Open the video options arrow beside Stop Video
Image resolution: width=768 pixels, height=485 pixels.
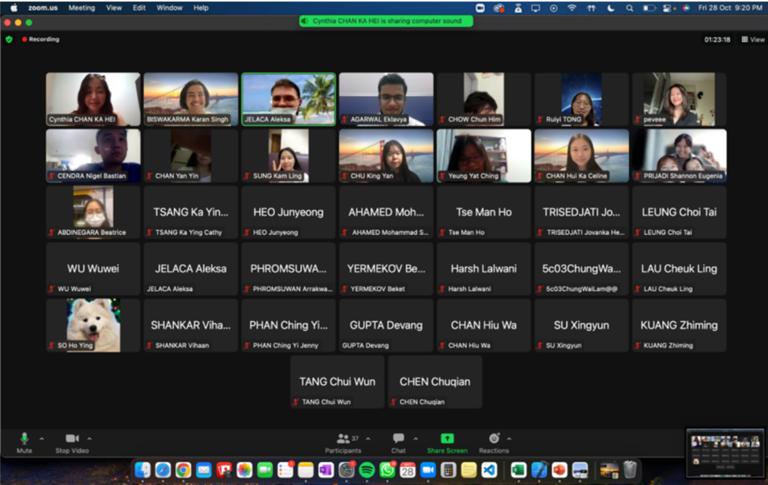click(x=89, y=438)
